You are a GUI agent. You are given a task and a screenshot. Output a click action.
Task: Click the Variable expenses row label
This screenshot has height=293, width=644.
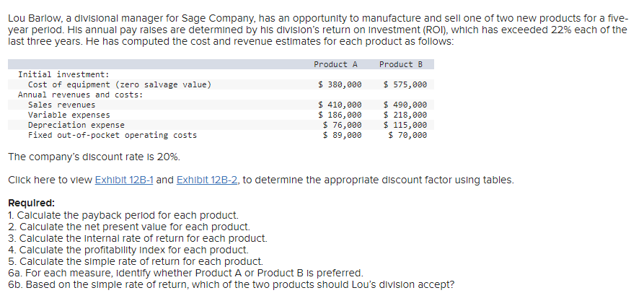tap(69, 115)
